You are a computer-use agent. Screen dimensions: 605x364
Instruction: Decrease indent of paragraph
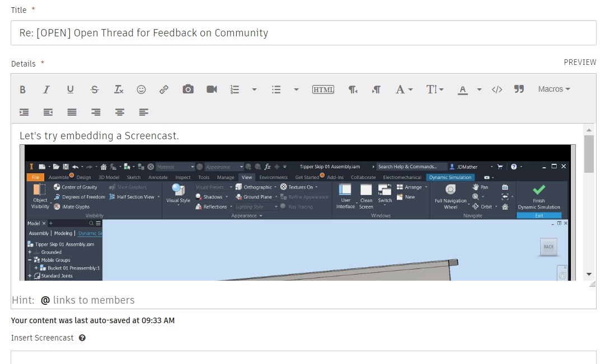pyautogui.click(x=48, y=112)
